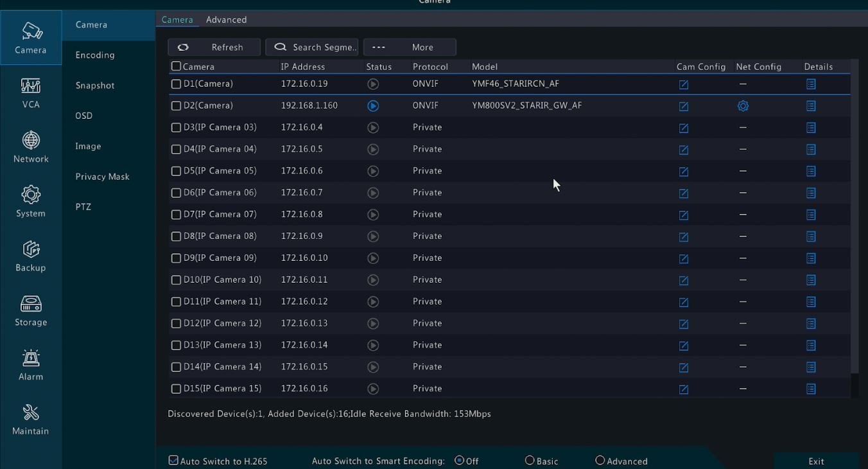The width and height of the screenshot is (868, 469).
Task: Toggle Auto Switch to H.265 checkbox
Action: pyautogui.click(x=173, y=461)
